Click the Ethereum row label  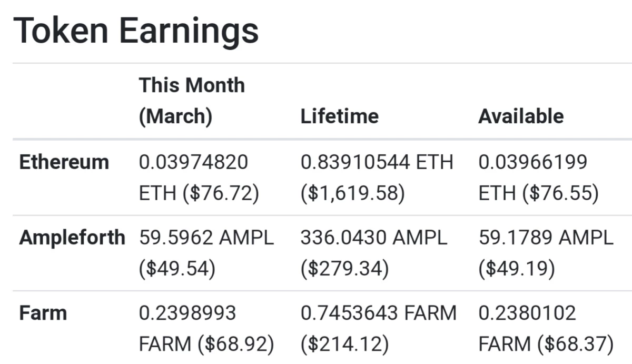tap(64, 162)
